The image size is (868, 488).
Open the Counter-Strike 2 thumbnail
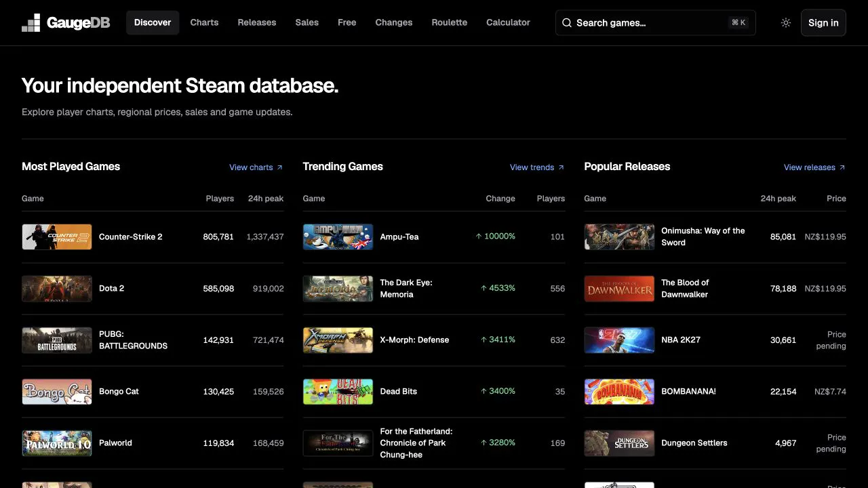tap(57, 237)
